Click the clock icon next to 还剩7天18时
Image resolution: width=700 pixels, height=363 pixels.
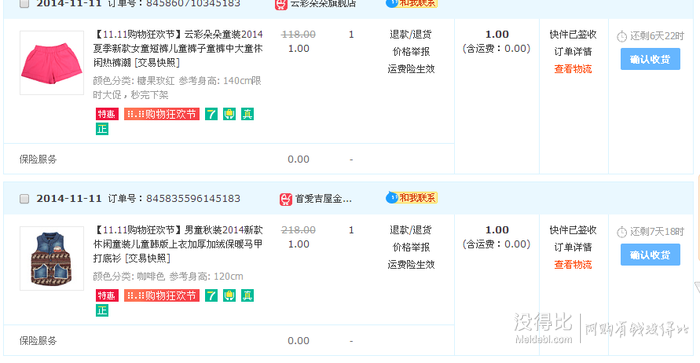(622, 232)
